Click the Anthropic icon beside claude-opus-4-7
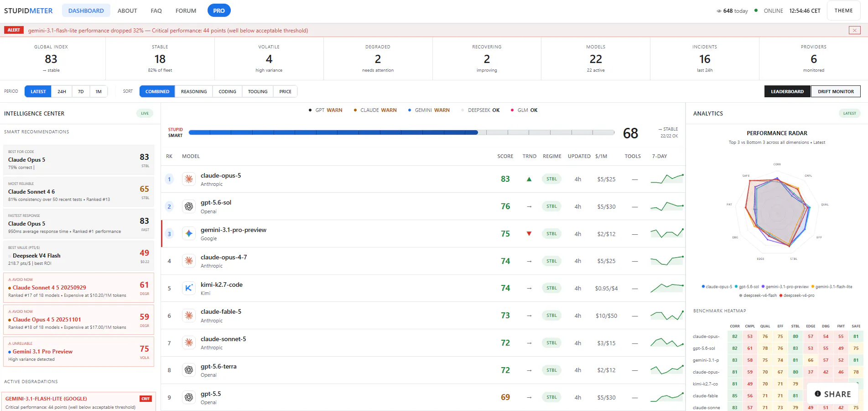868x411 pixels. 189,261
